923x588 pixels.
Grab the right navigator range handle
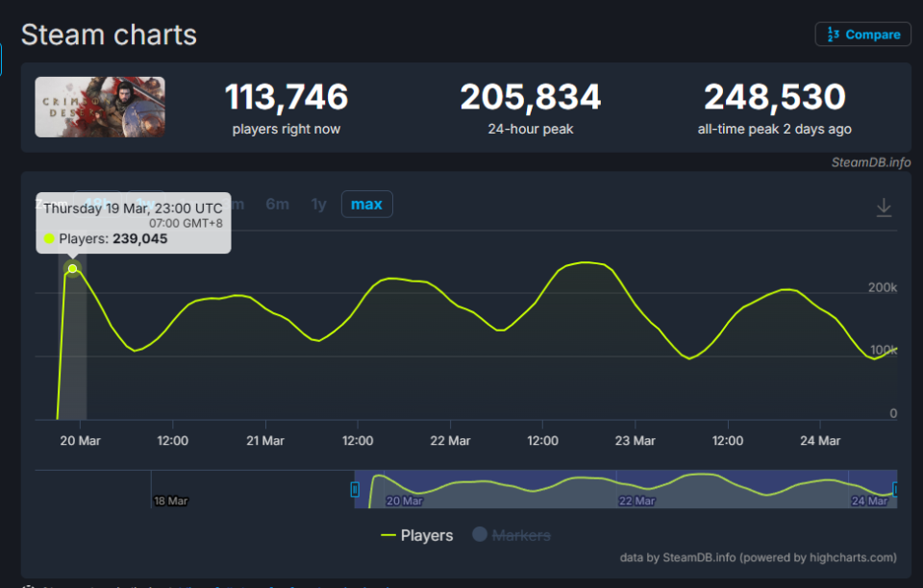pos(895,489)
